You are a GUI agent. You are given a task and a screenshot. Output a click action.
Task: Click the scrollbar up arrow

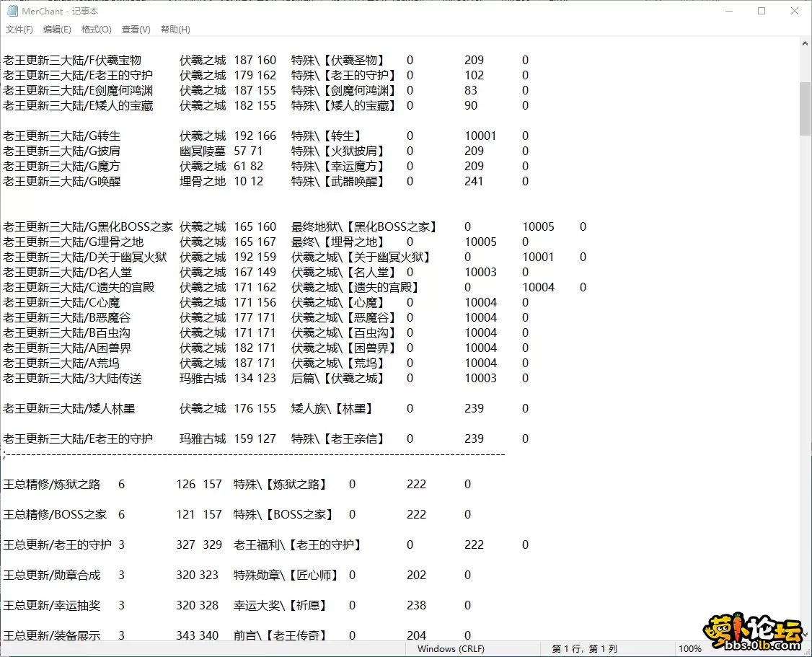pos(806,43)
